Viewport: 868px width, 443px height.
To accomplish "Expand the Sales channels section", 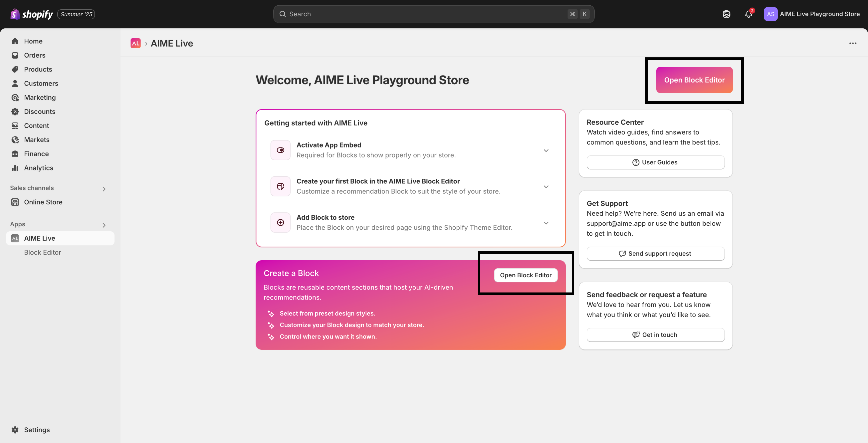I will click(x=104, y=189).
